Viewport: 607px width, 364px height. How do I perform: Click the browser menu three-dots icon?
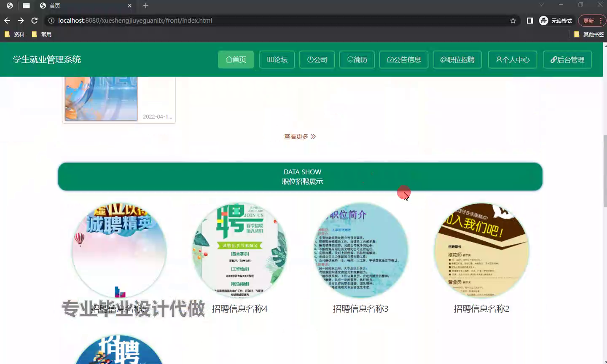coord(601,21)
